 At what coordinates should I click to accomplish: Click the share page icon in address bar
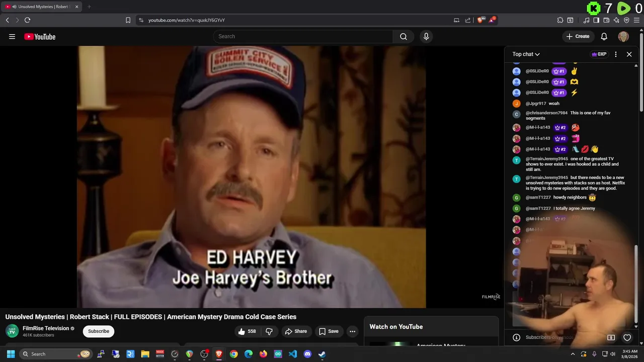tap(468, 20)
